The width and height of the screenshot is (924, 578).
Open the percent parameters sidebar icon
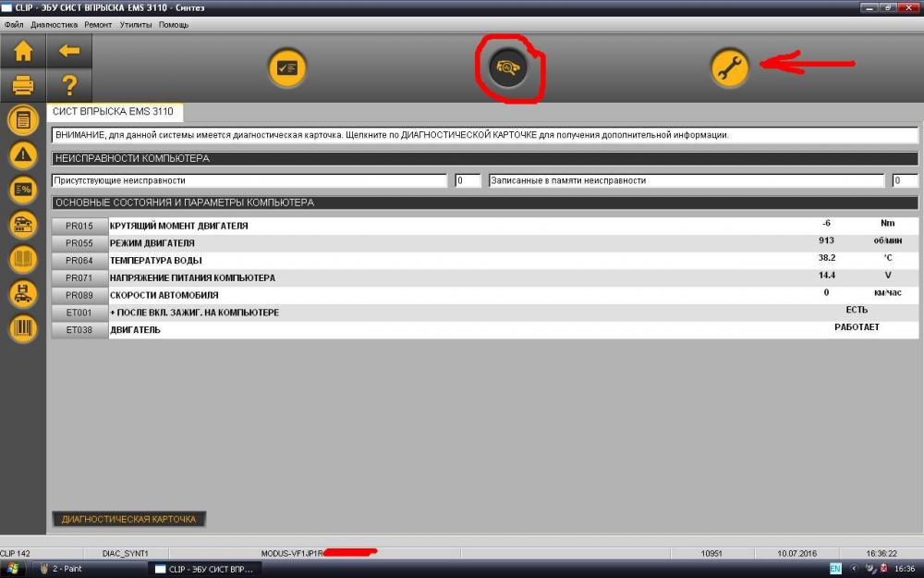(x=23, y=190)
